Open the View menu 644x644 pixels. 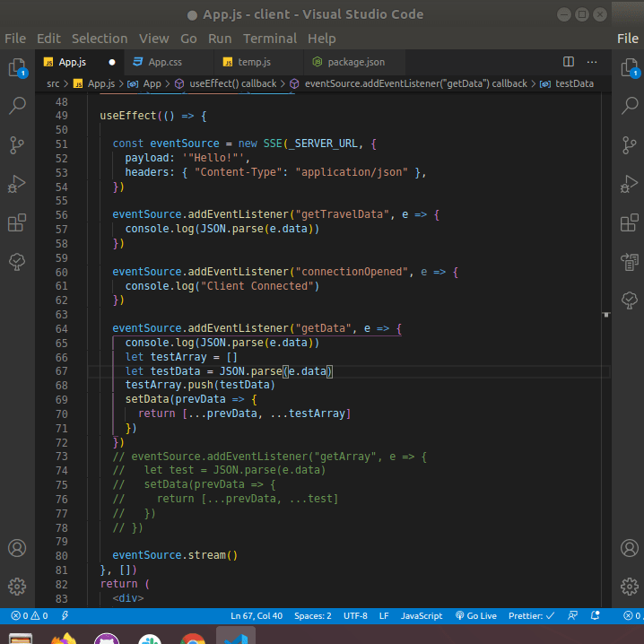point(154,39)
